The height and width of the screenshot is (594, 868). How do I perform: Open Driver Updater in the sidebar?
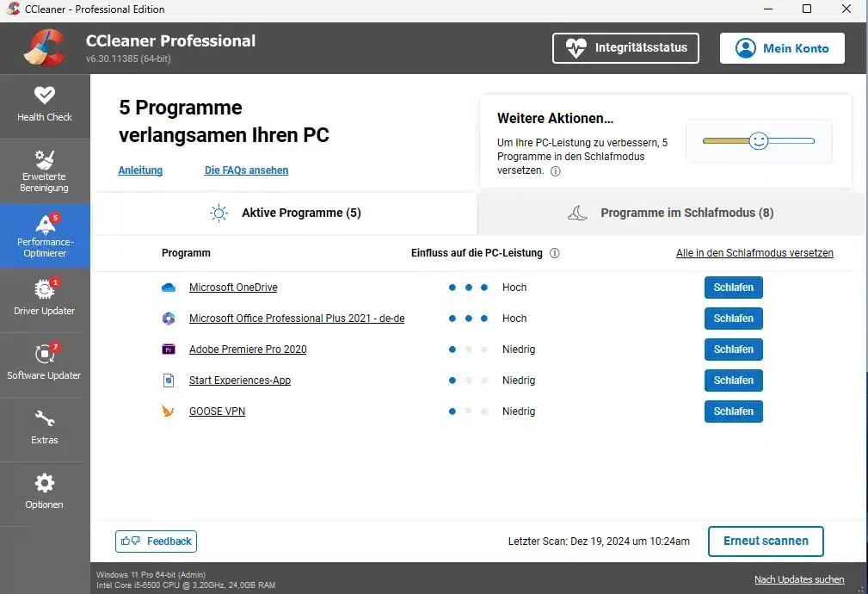(x=44, y=300)
